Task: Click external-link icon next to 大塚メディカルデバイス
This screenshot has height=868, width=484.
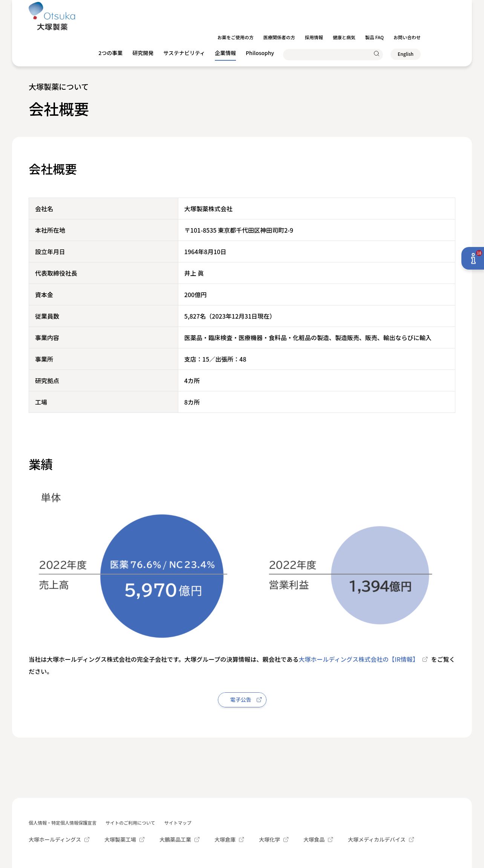Action: click(x=411, y=840)
